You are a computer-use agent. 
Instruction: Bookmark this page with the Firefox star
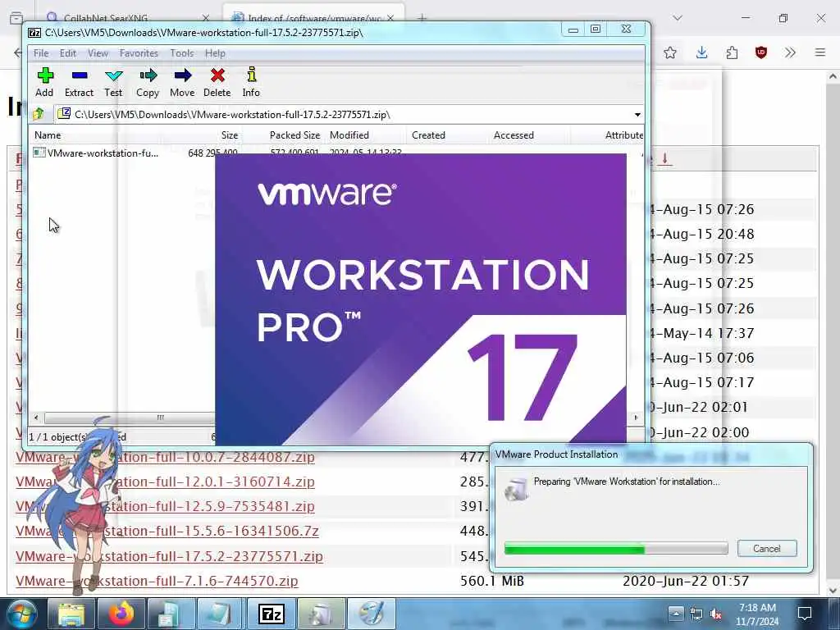[x=669, y=52]
